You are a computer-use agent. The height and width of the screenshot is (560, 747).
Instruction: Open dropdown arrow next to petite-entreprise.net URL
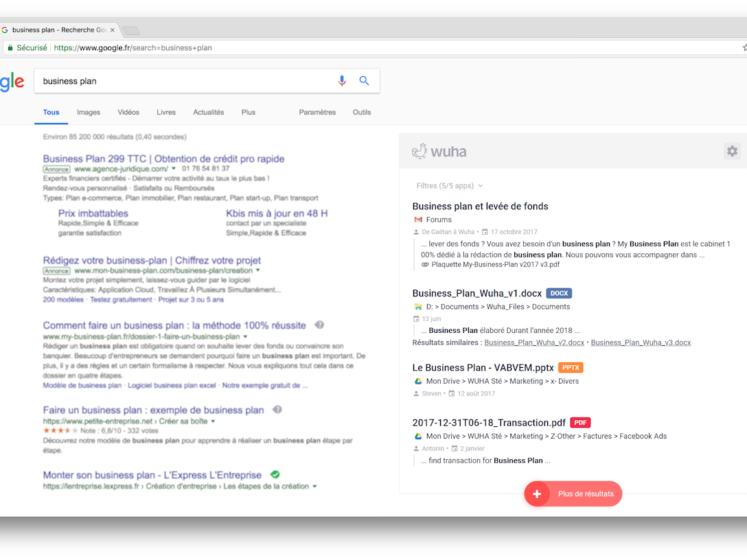coord(213,421)
